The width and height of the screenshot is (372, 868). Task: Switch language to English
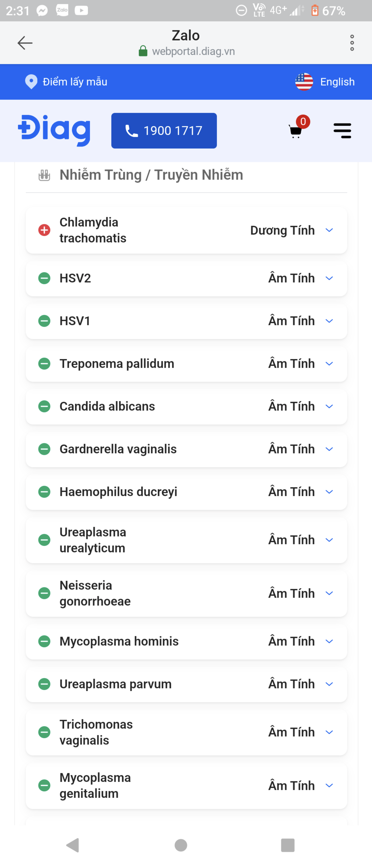click(x=337, y=82)
